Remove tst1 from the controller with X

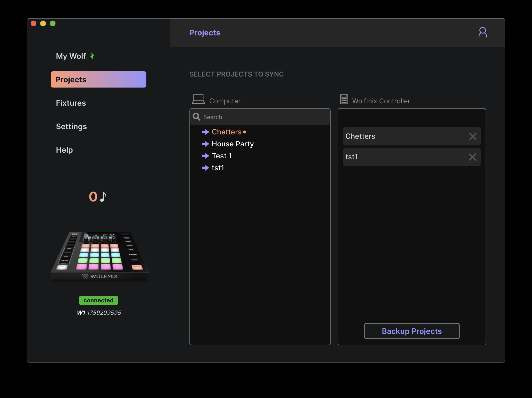point(472,157)
